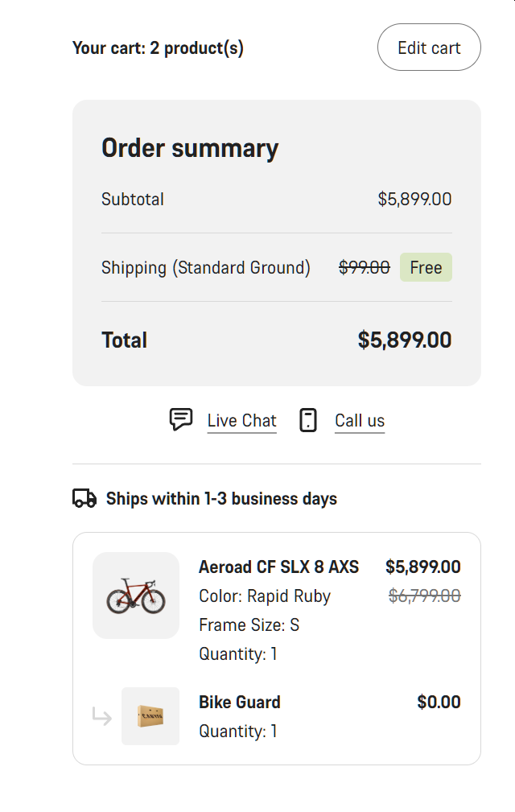This screenshot has height=812, width=515.
Task: Click the Edit cart button
Action: click(x=429, y=47)
